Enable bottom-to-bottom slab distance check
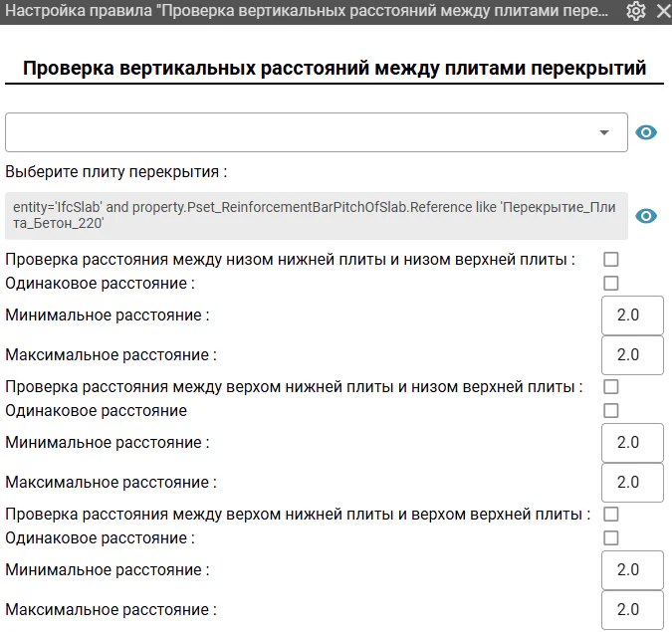Viewport: 672px width, 632px height. click(610, 259)
